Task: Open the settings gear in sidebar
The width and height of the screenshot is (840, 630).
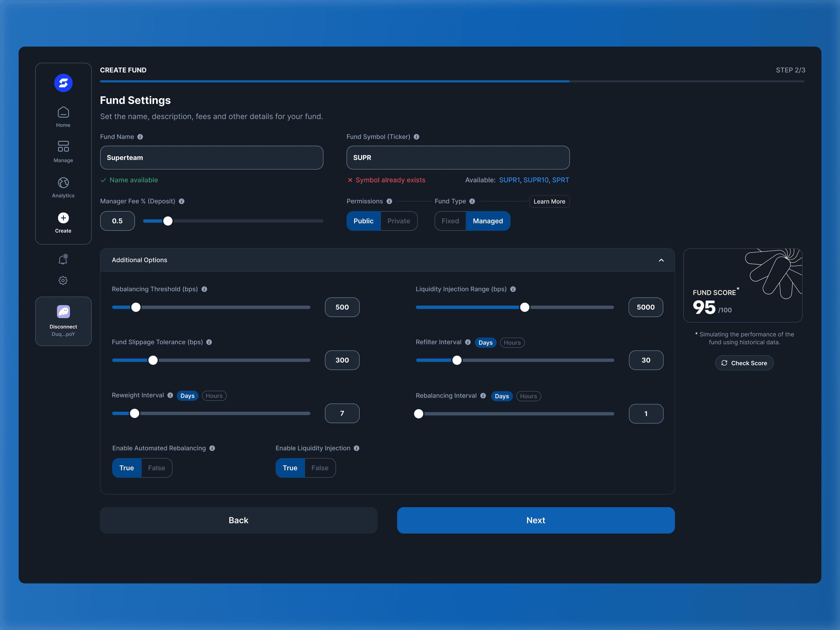Action: 63,281
